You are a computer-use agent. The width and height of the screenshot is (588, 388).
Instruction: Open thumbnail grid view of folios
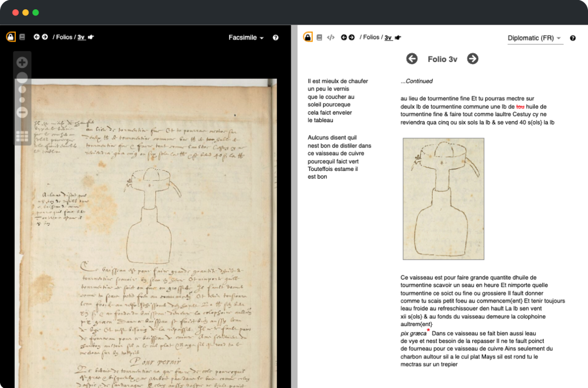[22, 136]
